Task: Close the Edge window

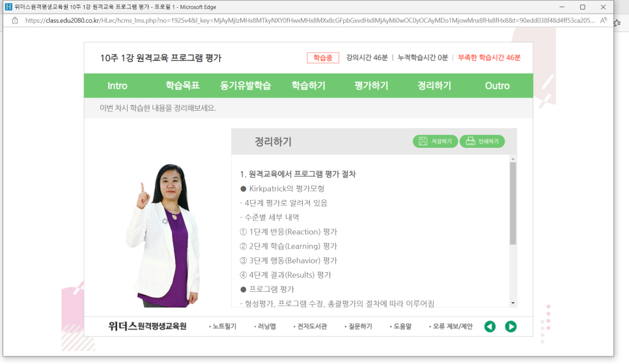Action: [x=603, y=7]
